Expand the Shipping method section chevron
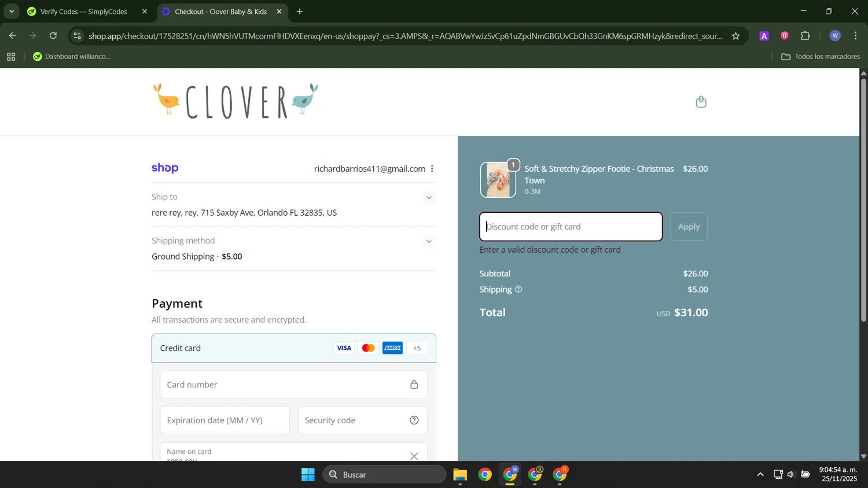The image size is (868, 488). pyautogui.click(x=429, y=242)
